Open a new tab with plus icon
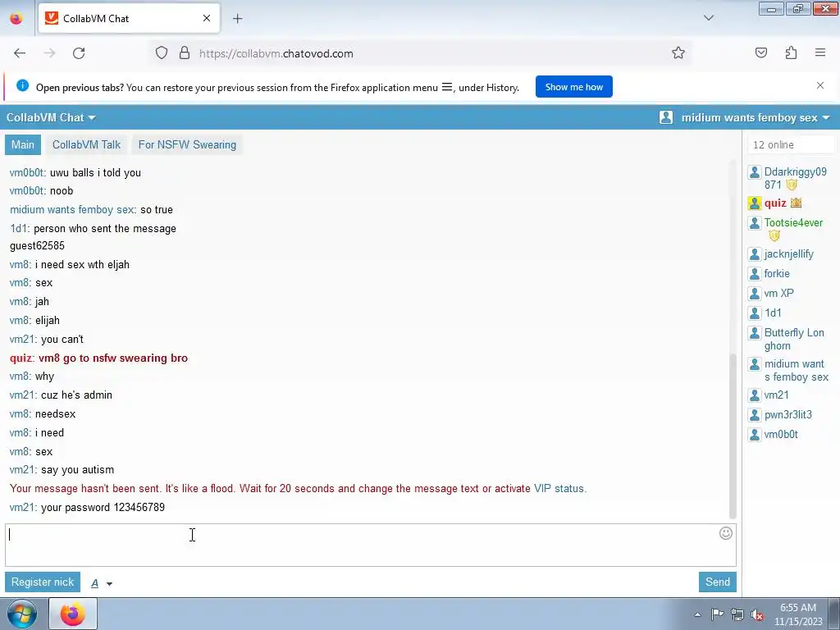The width and height of the screenshot is (840, 630). 237,19
